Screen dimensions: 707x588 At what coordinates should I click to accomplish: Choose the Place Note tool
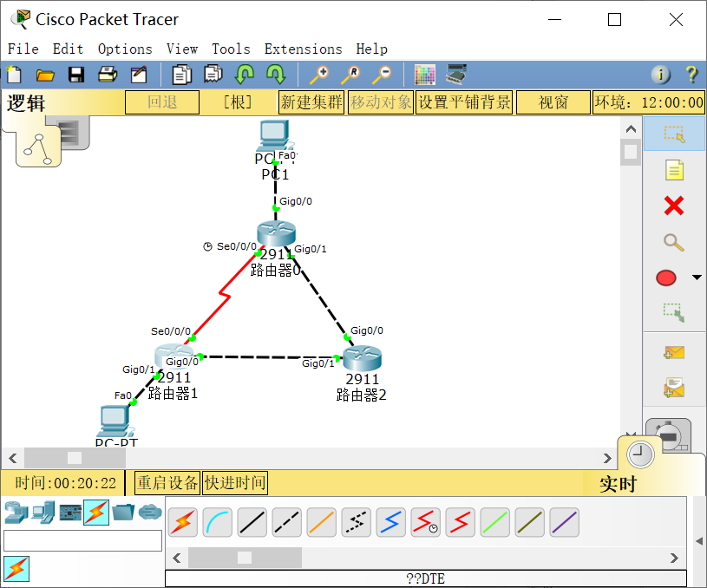tap(674, 170)
